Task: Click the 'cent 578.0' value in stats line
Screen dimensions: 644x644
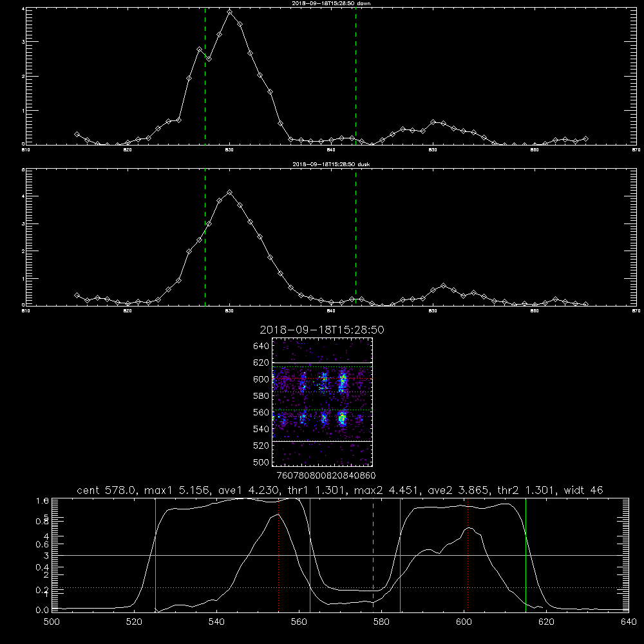Action: click(106, 490)
